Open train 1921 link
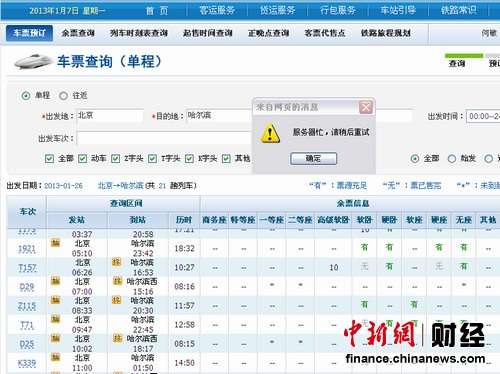 coord(27,249)
